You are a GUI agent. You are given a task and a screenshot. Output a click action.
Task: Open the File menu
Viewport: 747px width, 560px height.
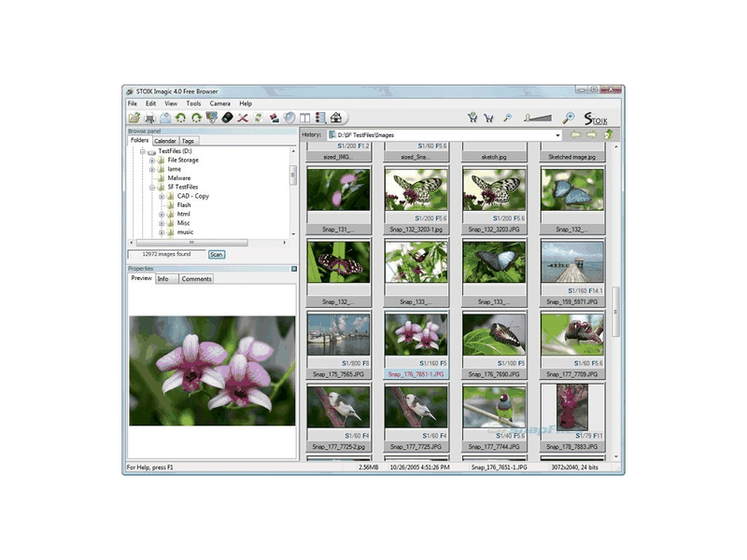pyautogui.click(x=132, y=104)
